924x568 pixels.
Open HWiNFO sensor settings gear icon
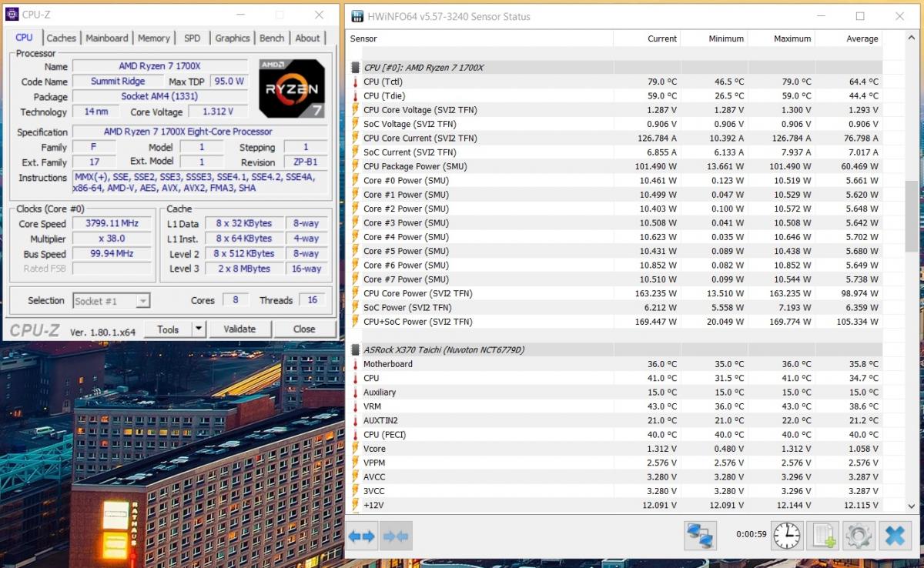coord(859,536)
